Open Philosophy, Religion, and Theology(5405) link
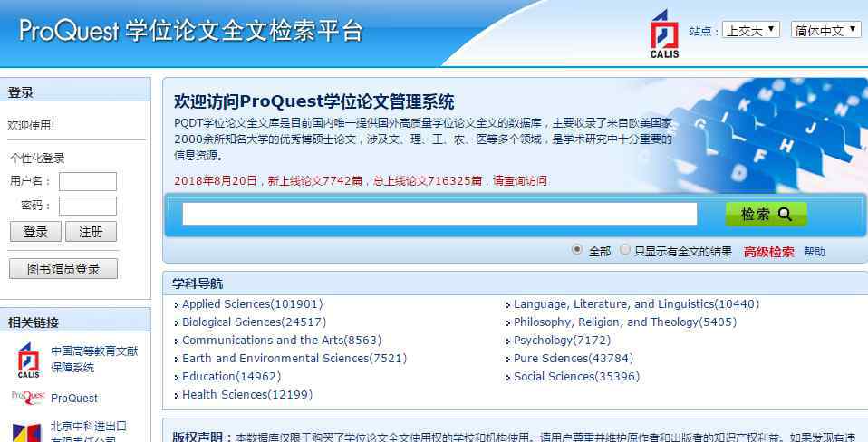 pos(625,322)
